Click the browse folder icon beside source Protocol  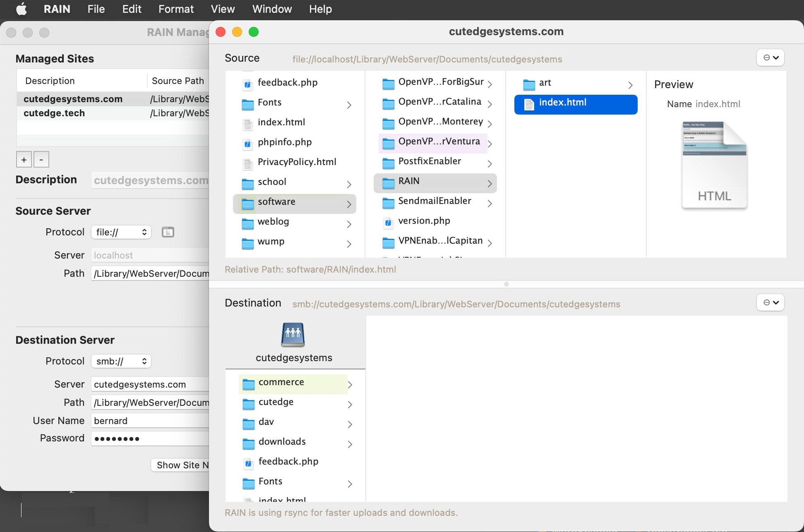(168, 232)
